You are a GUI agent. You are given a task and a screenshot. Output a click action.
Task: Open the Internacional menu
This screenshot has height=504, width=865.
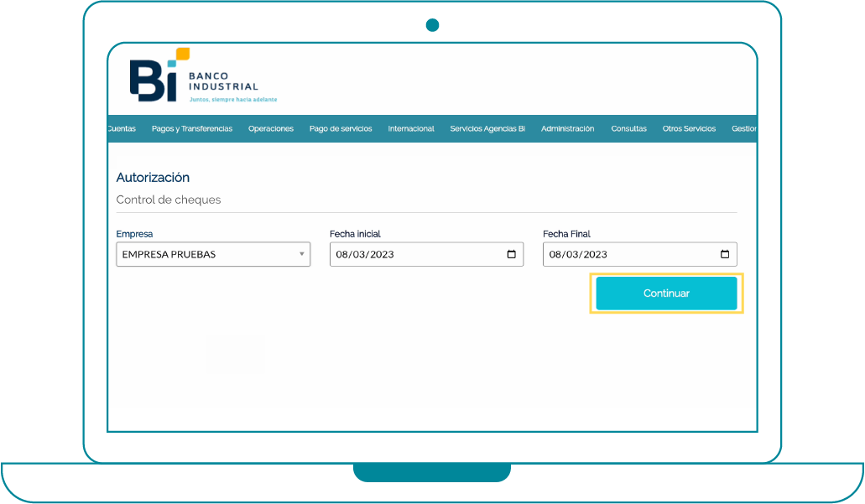[x=411, y=129]
